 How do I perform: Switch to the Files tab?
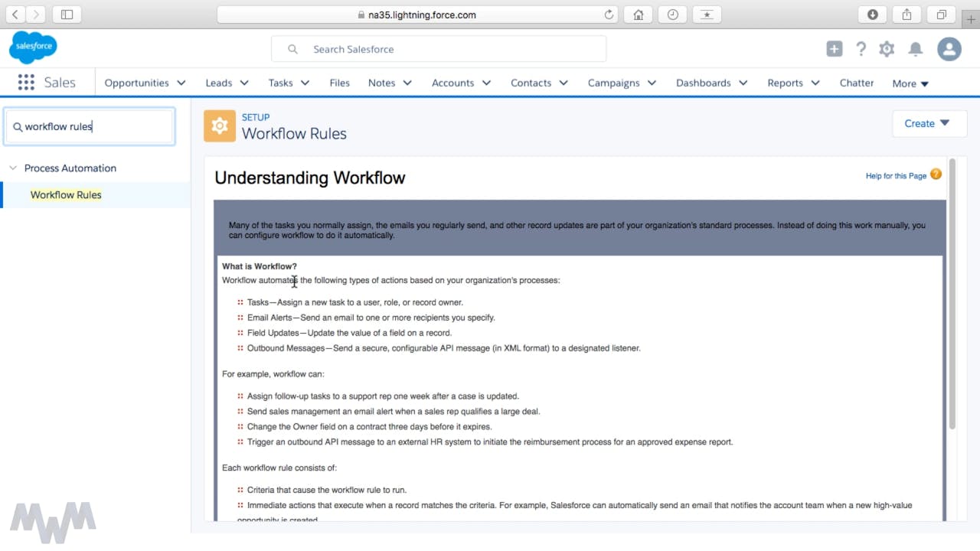pyautogui.click(x=339, y=83)
